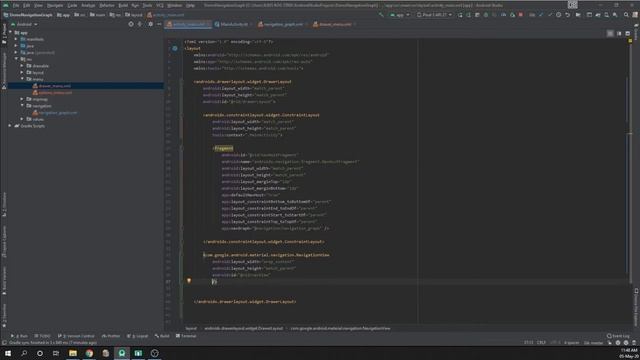
Task: Open Build tool window
Action: point(162,336)
